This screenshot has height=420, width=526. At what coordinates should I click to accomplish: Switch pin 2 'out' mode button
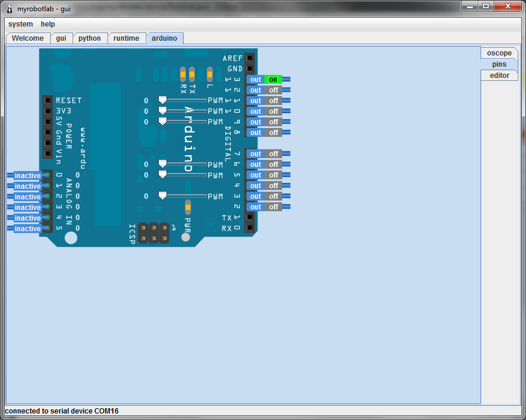[256, 207]
